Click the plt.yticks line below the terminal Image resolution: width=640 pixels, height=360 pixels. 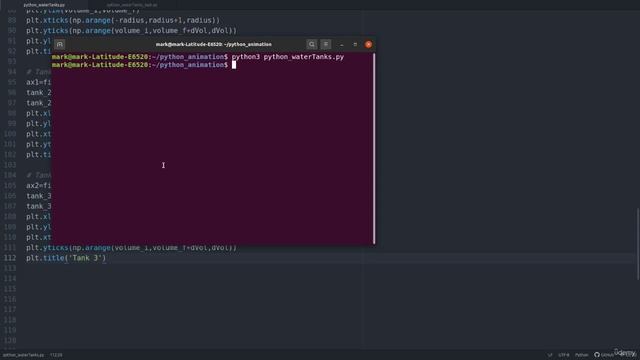click(131, 248)
